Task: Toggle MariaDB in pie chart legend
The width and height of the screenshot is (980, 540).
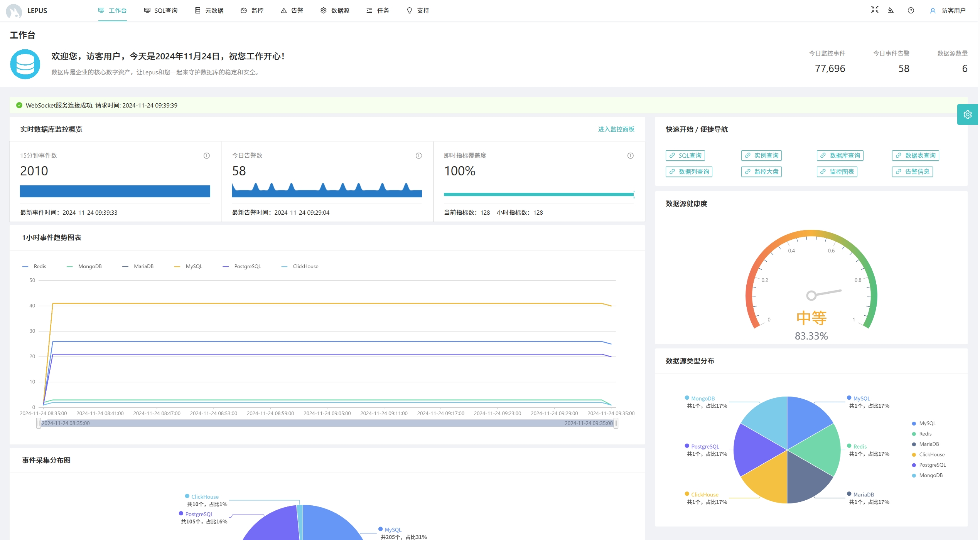Action: [x=925, y=444]
